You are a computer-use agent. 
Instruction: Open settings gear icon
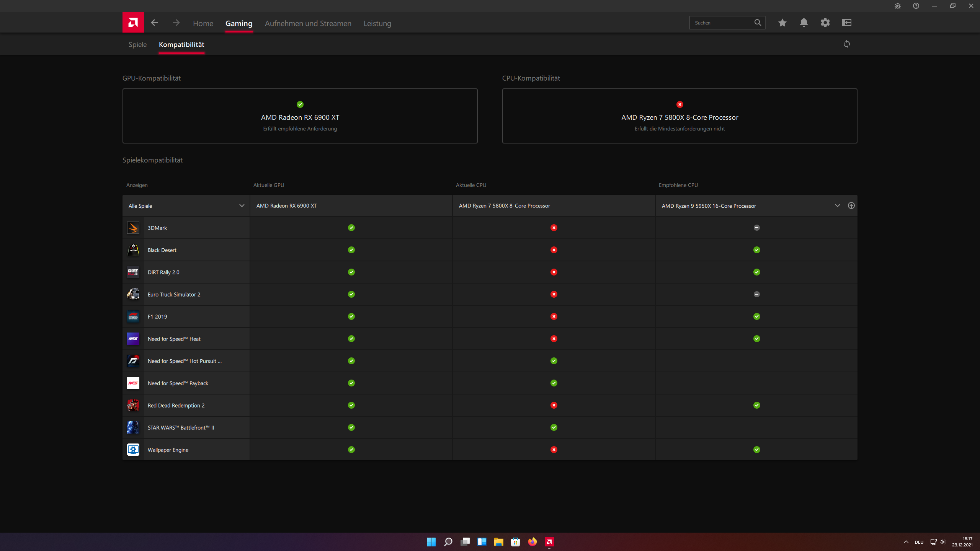pos(825,23)
